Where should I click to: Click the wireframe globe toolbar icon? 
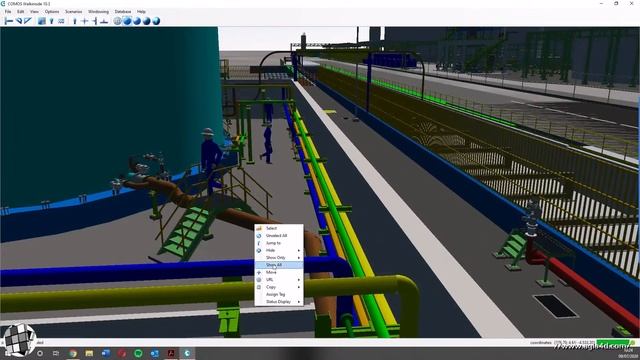118,21
